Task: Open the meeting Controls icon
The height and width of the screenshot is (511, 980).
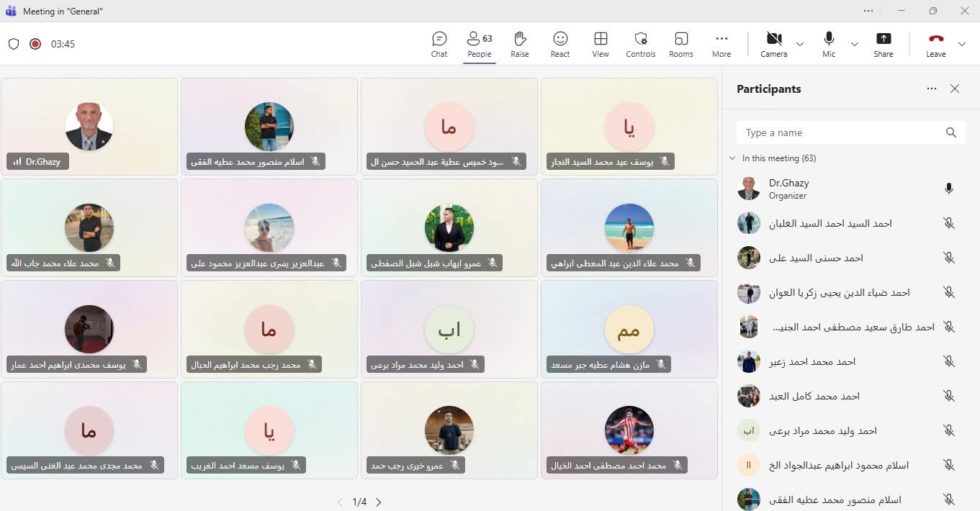Action: [x=640, y=44]
